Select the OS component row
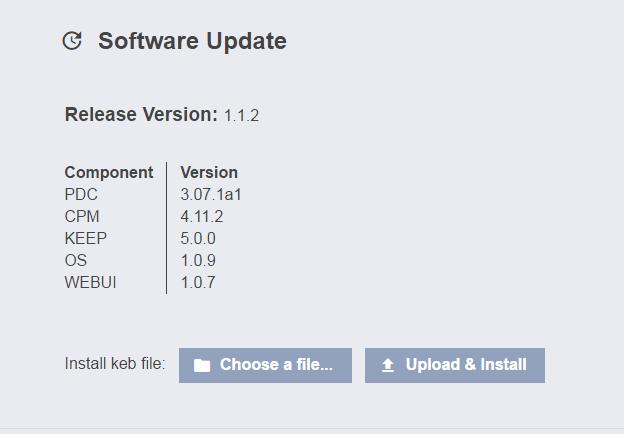Screen dimensions: 624x434 coord(153,260)
